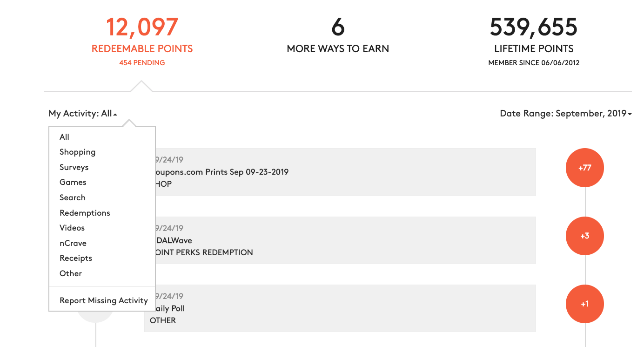Select nCrave activity filter
Screen dimensions: 644x347
[73, 243]
